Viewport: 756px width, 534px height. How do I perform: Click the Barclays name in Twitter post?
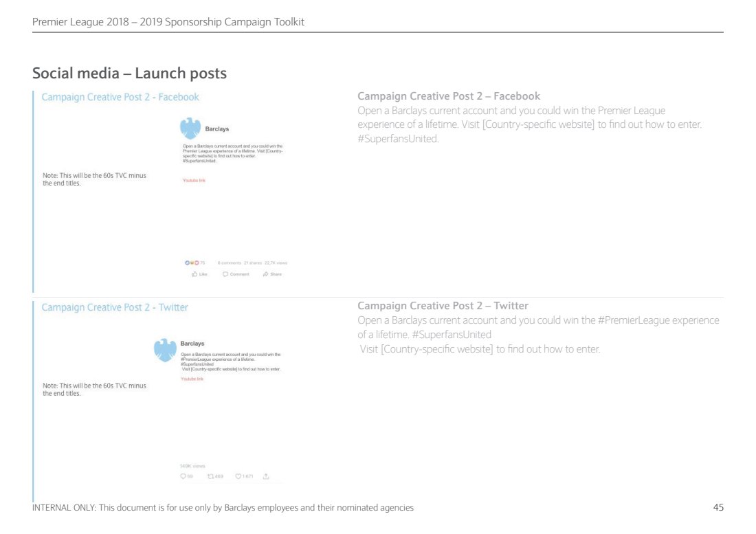[192, 343]
